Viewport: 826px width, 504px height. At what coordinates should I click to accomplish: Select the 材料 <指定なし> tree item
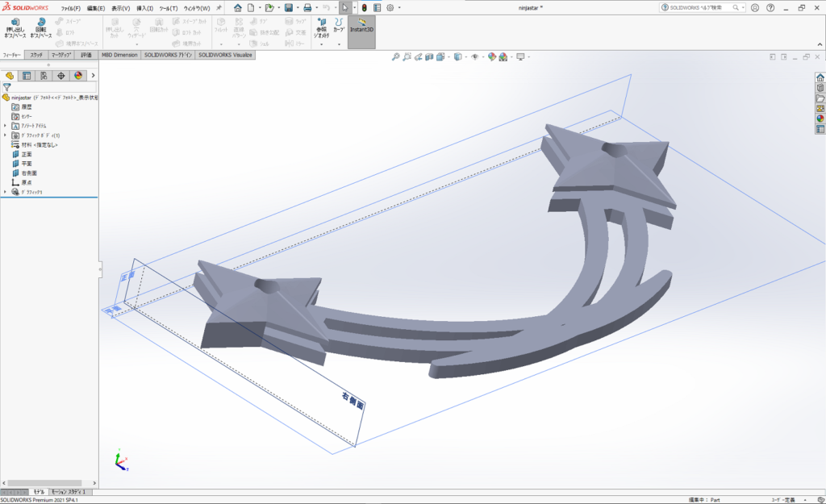pyautogui.click(x=35, y=145)
